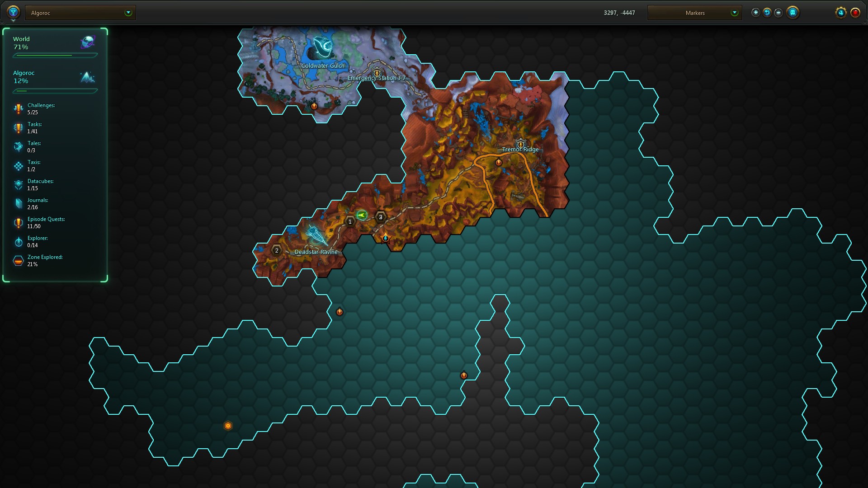The width and height of the screenshot is (868, 488).
Task: Click the blue datacube marker near marker 3
Action: [x=385, y=238]
